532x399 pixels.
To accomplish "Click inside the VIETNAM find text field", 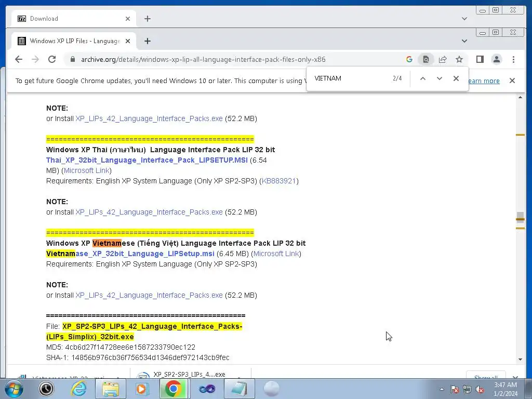I will click(x=350, y=78).
